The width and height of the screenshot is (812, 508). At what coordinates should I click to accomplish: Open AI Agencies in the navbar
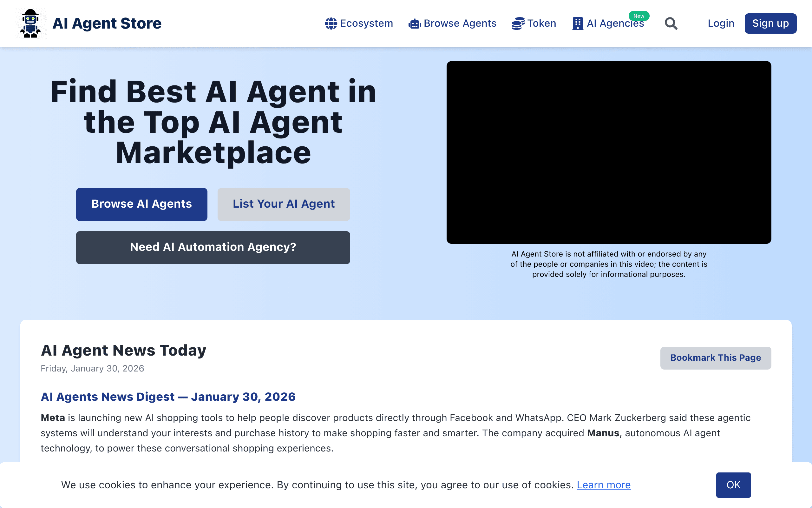point(608,23)
